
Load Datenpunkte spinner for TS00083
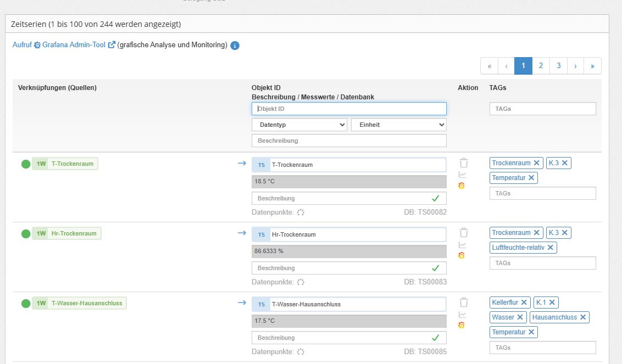pyautogui.click(x=301, y=282)
